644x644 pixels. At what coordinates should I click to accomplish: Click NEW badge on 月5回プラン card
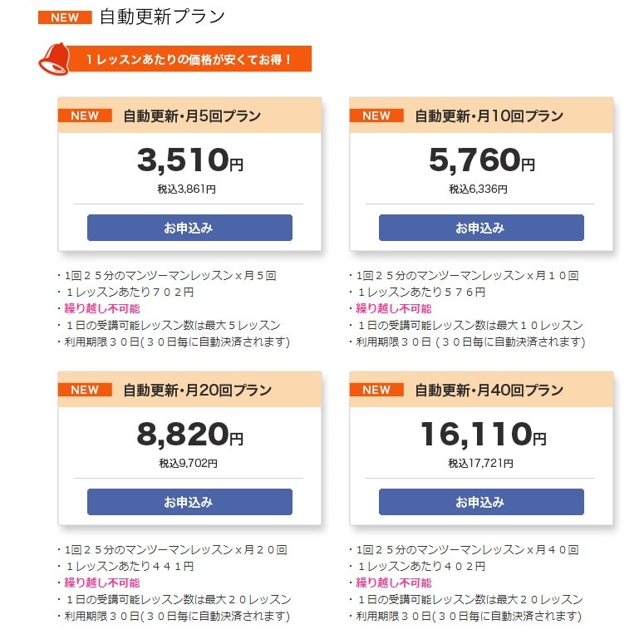85,116
